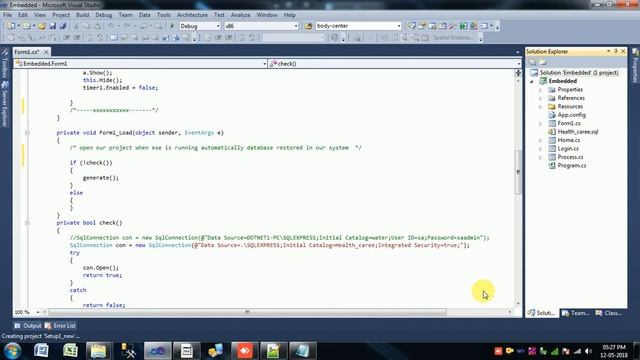The width and height of the screenshot is (640, 360).
Task: Select App.config in Solution Explorer
Action: 571,115
